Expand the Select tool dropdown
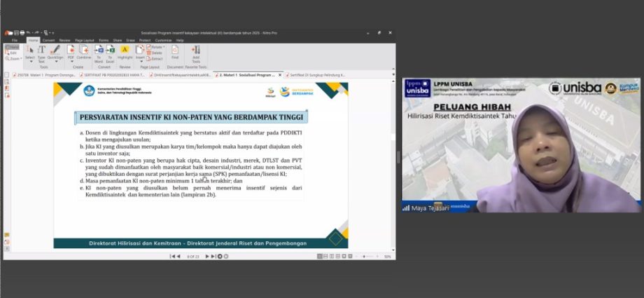Screen dimensions: 644x298 tap(30, 62)
